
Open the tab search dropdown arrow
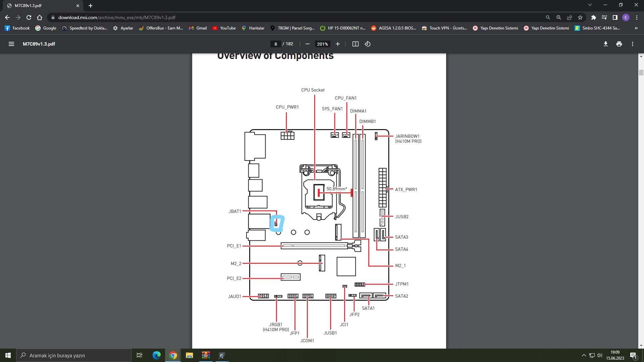pos(590,5)
